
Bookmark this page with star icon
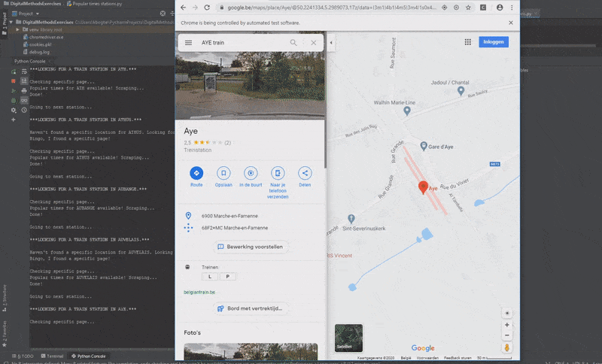(468, 8)
